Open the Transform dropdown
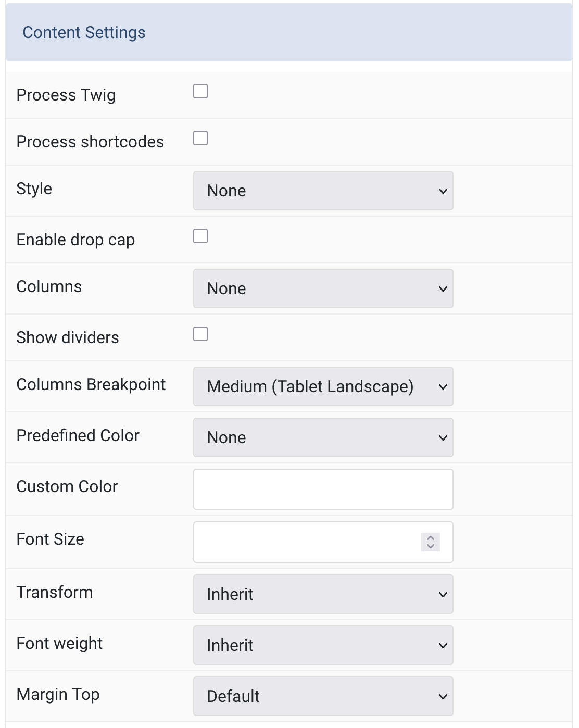This screenshot has width=579, height=728. point(323,594)
